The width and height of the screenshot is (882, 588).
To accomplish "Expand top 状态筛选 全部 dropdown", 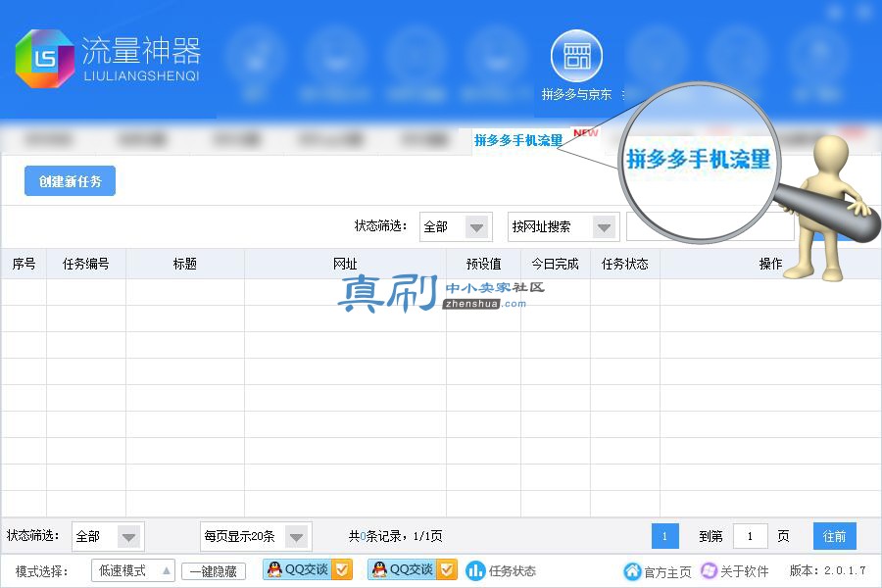I will [477, 227].
